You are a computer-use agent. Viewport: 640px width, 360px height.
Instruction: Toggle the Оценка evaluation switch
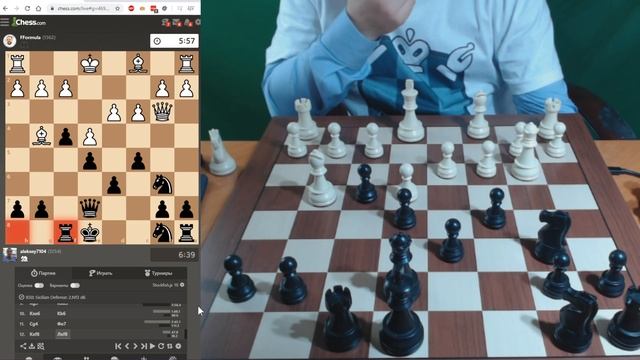39,285
